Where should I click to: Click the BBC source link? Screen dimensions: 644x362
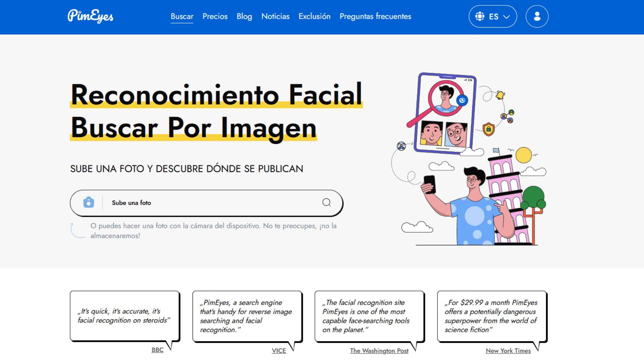[157, 349]
